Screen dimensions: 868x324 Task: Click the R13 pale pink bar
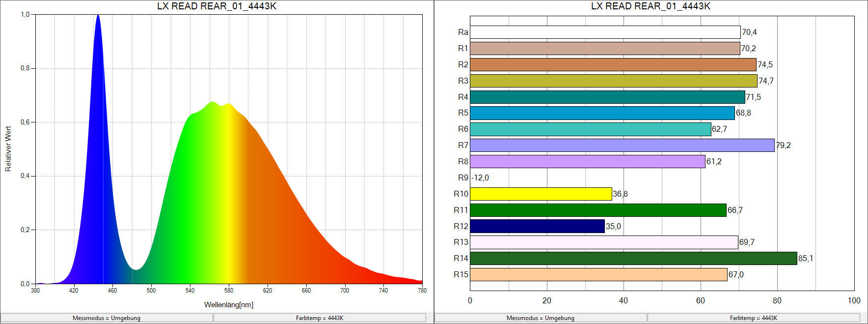[604, 242]
